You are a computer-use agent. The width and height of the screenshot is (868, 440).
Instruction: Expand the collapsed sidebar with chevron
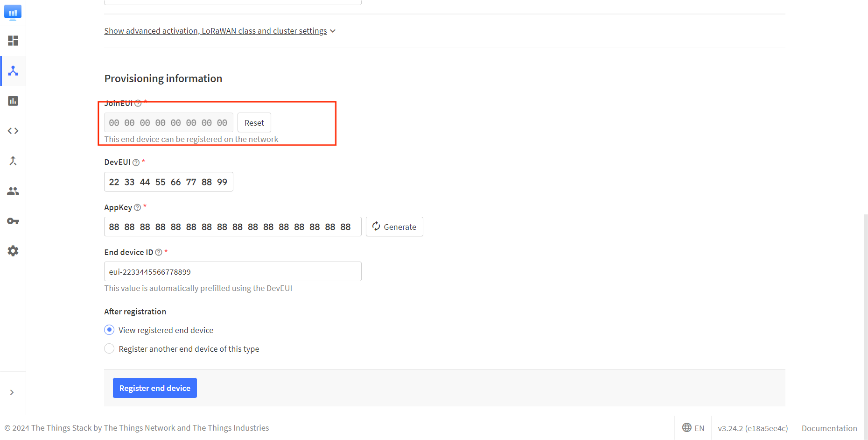pos(12,392)
